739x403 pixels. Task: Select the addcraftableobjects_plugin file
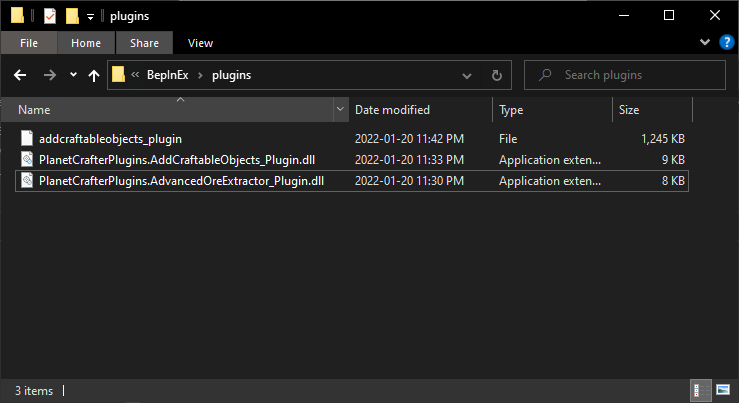point(110,139)
